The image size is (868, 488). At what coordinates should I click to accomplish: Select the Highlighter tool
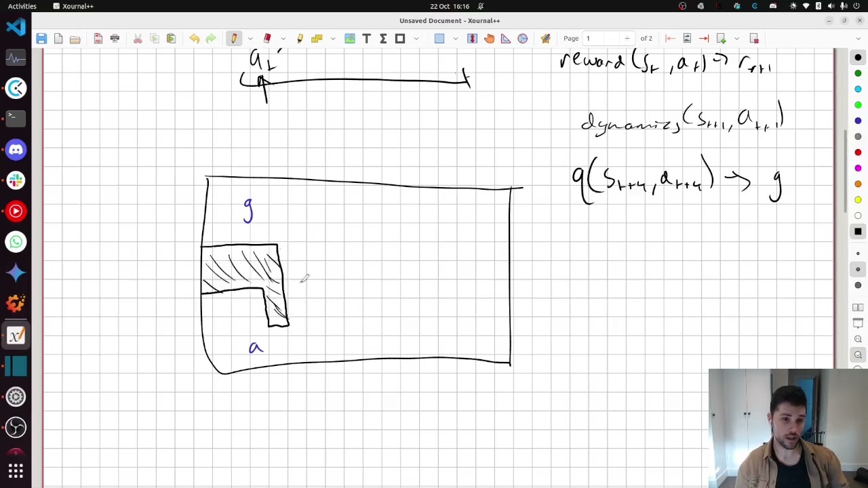[300, 39]
